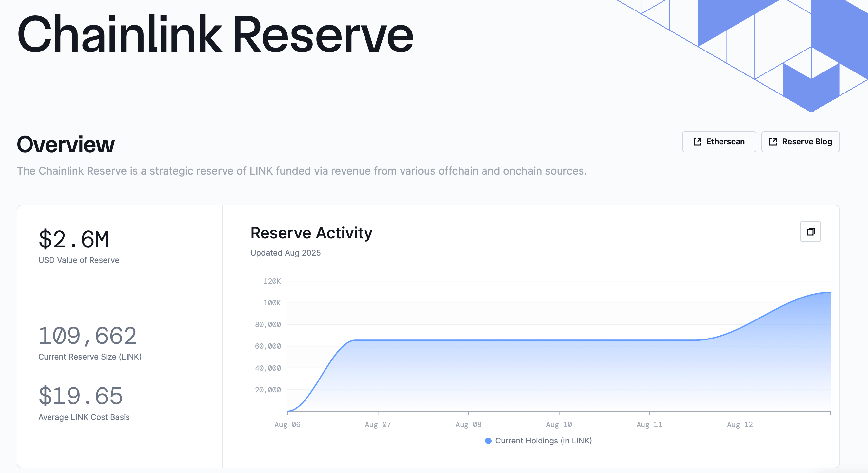
Task: Click the Reserve Blog external link icon
Action: (x=773, y=142)
